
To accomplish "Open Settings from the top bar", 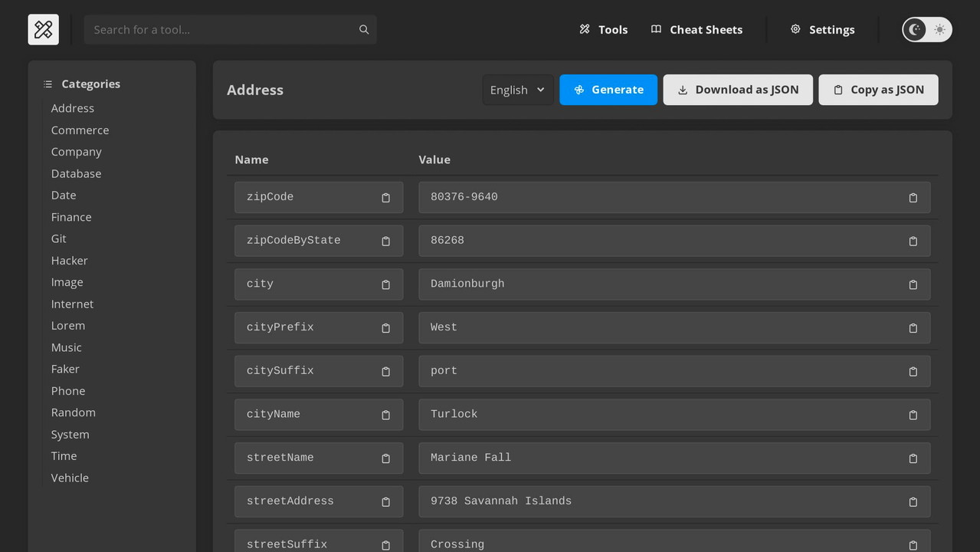I will click(822, 30).
